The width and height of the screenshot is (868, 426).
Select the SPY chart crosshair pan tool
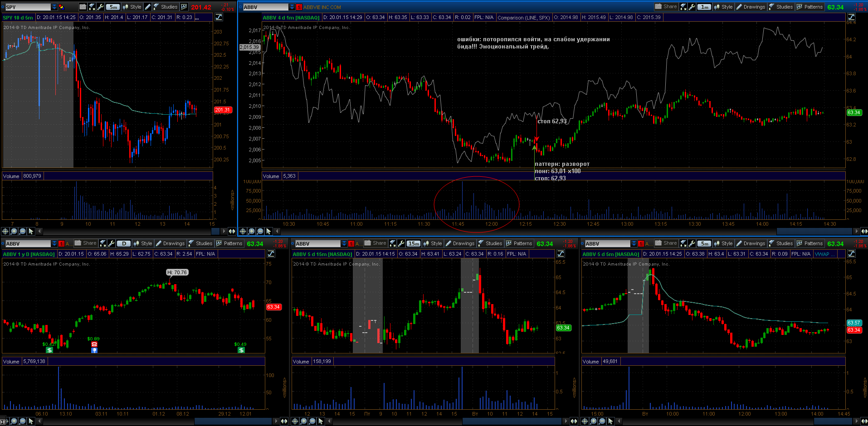5,231
